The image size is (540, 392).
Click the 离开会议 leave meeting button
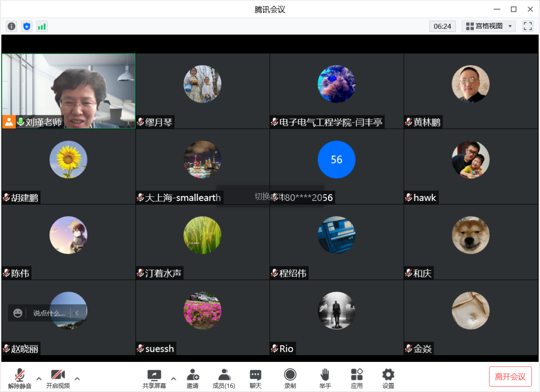click(510, 377)
